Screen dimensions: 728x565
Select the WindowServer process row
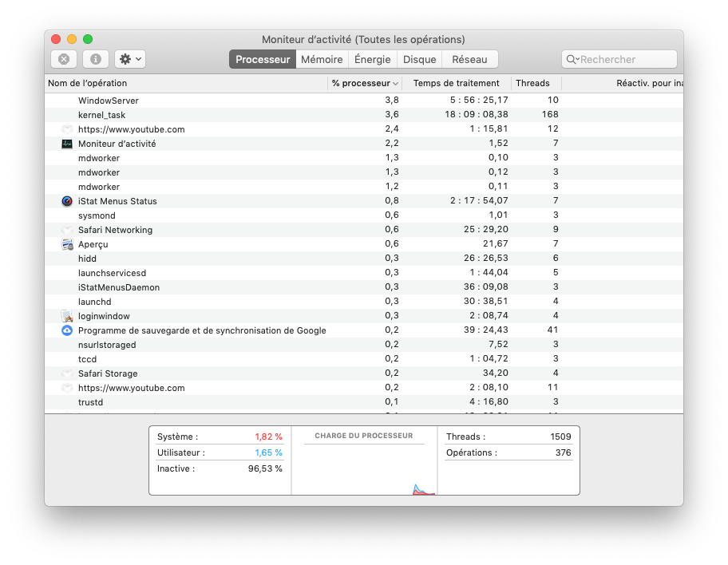364,101
